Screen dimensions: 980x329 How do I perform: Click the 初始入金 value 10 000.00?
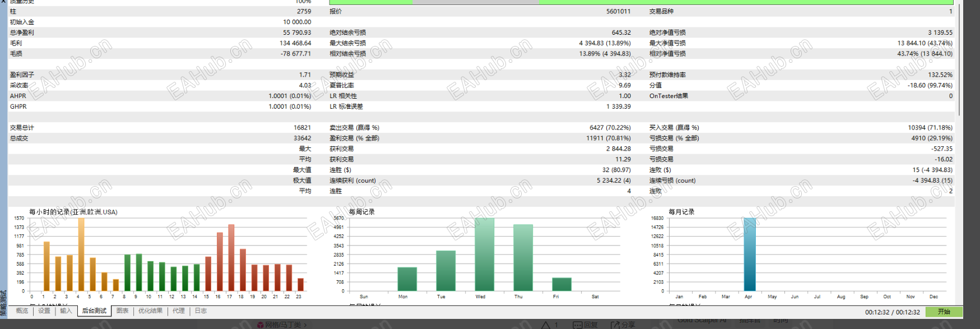coord(297,22)
